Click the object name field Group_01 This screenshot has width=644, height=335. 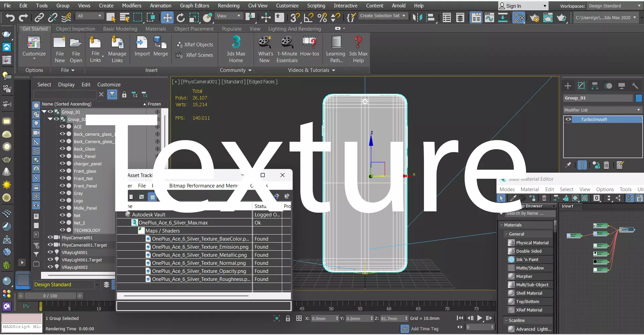[x=598, y=98]
